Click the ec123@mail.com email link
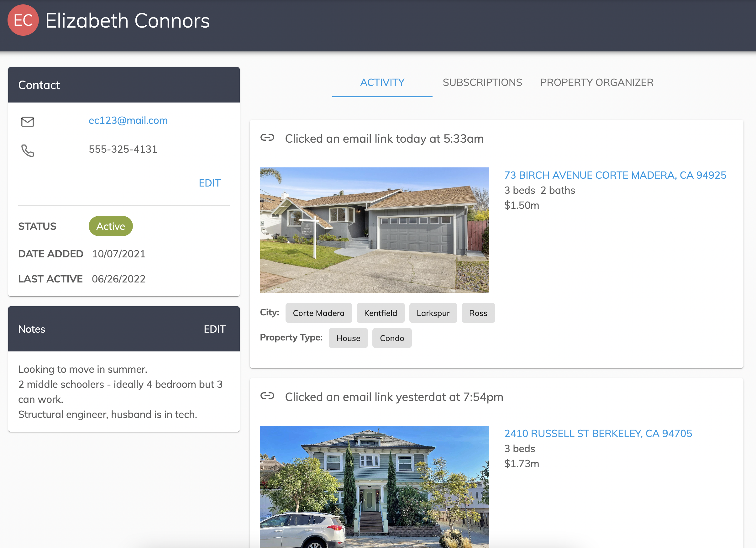 [129, 120]
